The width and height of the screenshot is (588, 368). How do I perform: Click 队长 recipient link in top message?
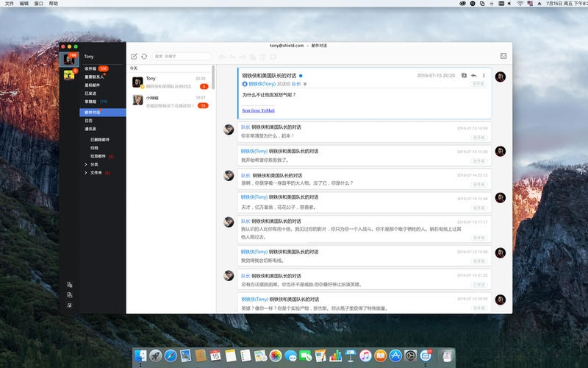click(x=296, y=84)
